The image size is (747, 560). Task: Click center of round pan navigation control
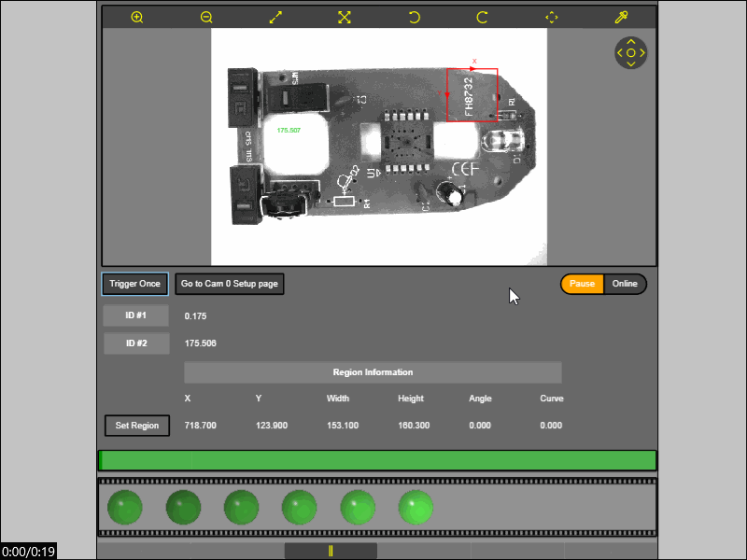click(x=631, y=53)
